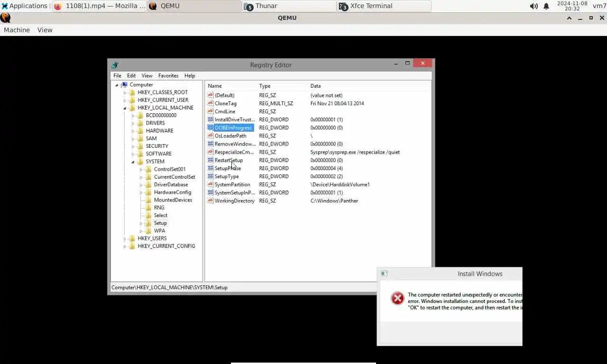Collapse the Computer root node
This screenshot has height=364, width=607.
pyautogui.click(x=117, y=85)
